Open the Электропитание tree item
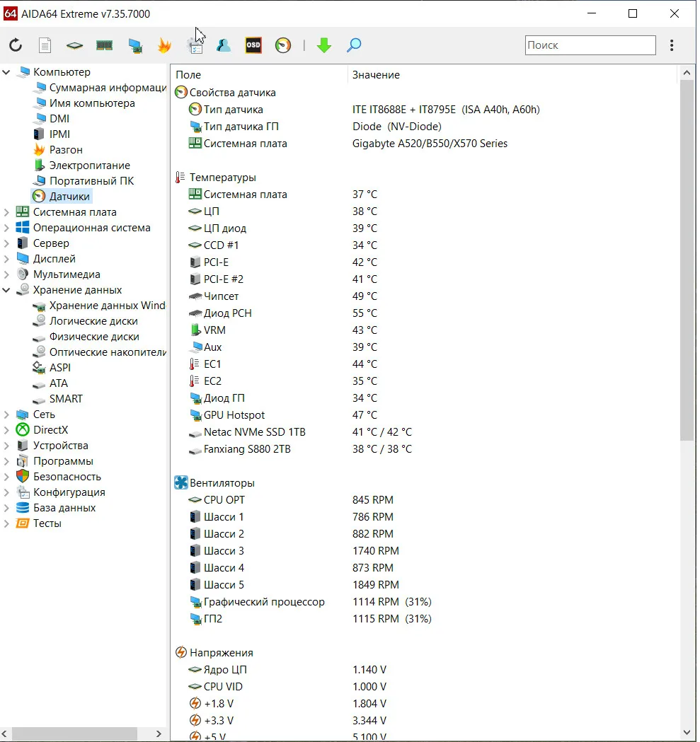Screen dimensions: 700x742 pos(89,166)
